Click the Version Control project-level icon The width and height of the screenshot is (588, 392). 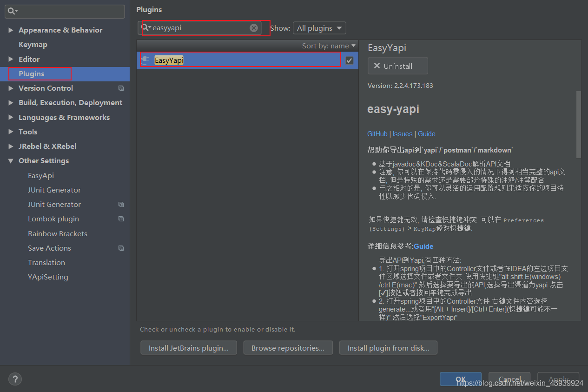coord(121,88)
